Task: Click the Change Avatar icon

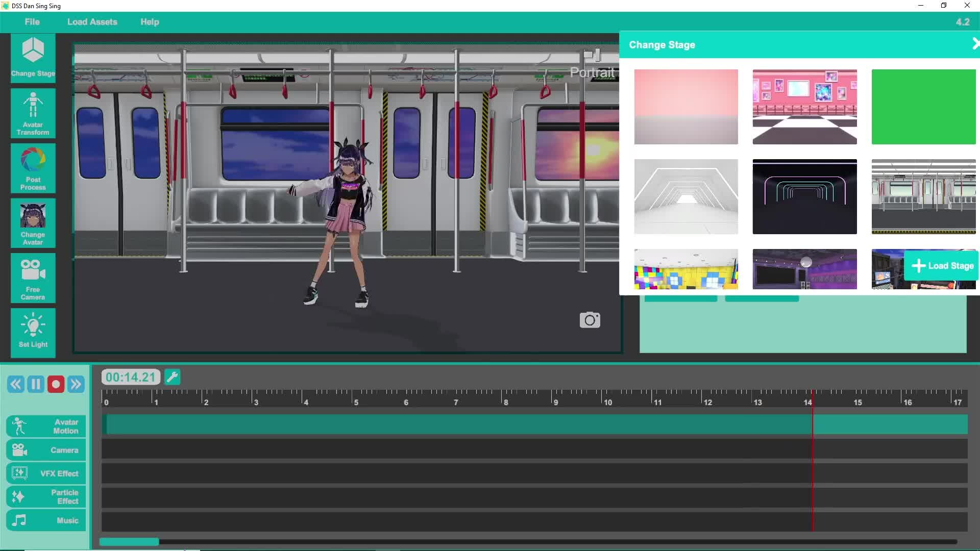Action: click(33, 223)
